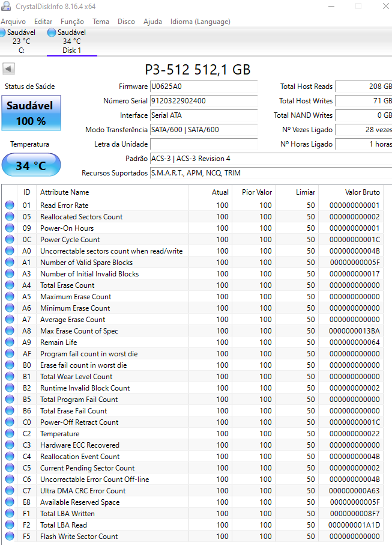392x545 pixels.
Task: Select the Erase fail count in worst die row
Action: [x=193, y=365]
